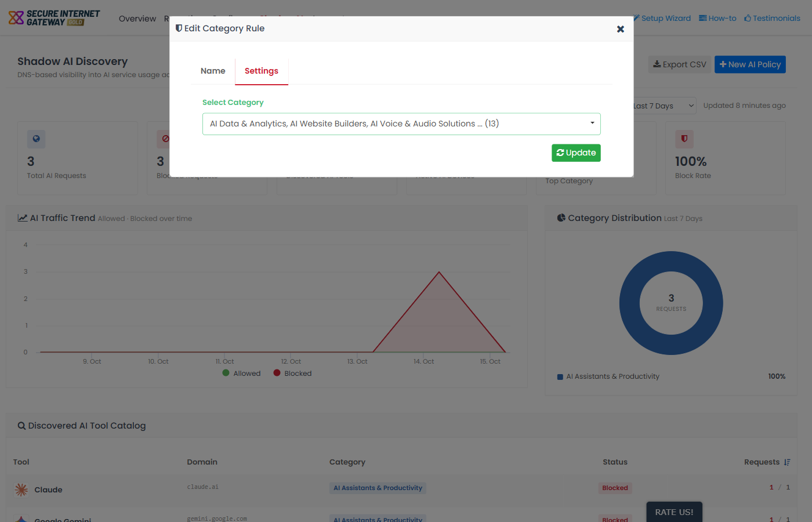Click the Total AI Requests label

(56, 176)
